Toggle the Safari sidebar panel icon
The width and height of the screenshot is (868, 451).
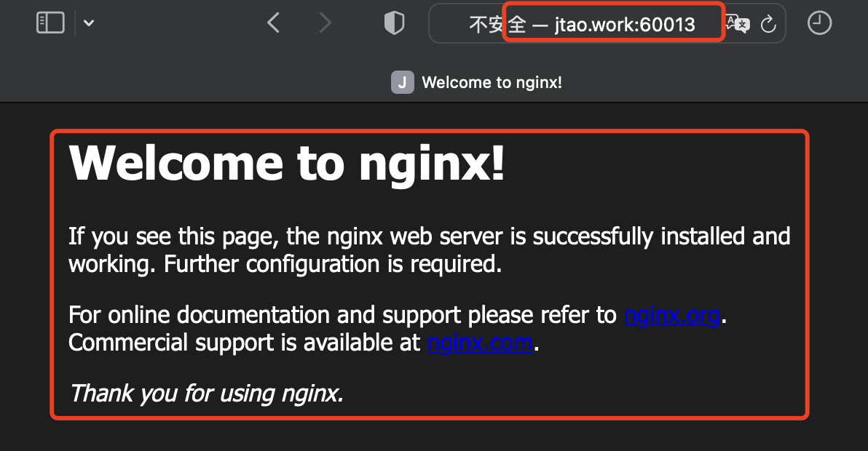click(50, 23)
